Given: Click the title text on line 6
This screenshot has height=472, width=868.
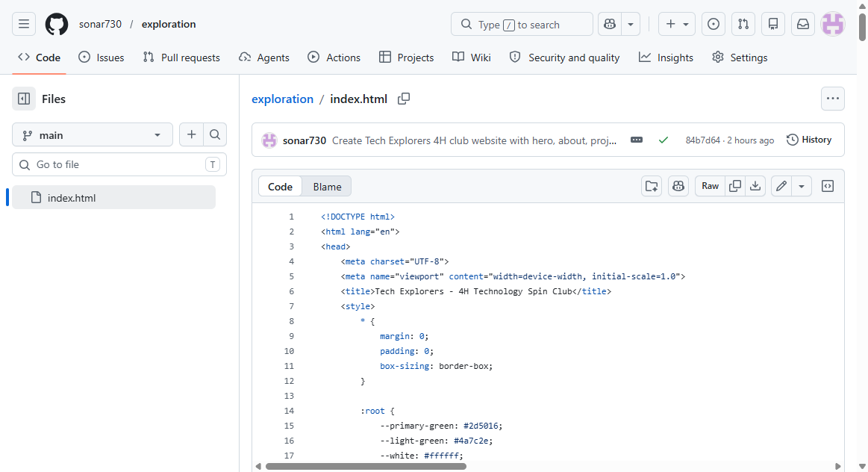Looking at the screenshot, I should click(x=473, y=291).
